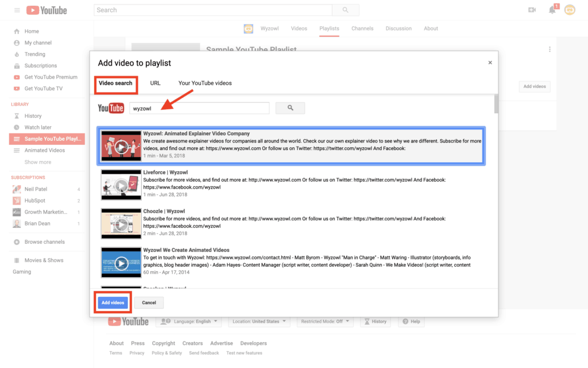This screenshot has width=588, height=368.
Task: Open Neil Patel subscription
Action: click(36, 189)
